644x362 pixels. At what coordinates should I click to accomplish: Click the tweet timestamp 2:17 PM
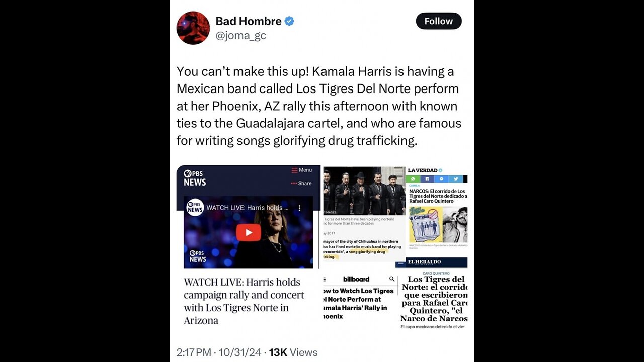(194, 352)
